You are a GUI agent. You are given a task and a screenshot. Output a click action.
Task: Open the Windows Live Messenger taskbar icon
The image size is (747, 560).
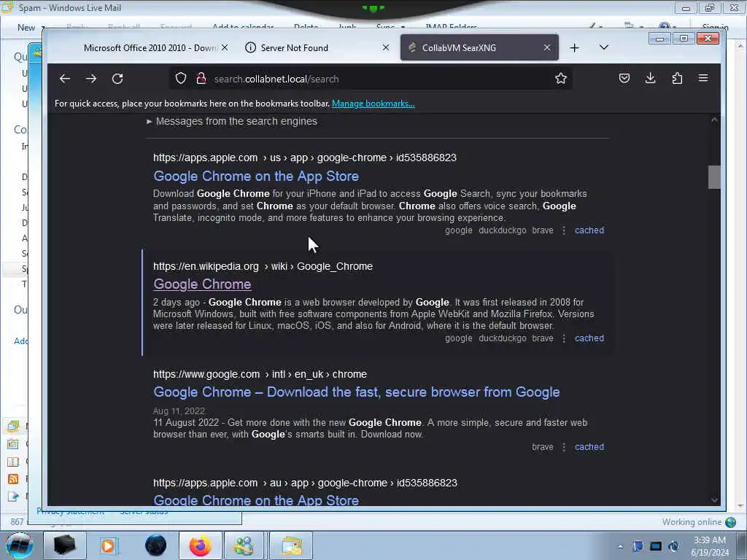(244, 545)
